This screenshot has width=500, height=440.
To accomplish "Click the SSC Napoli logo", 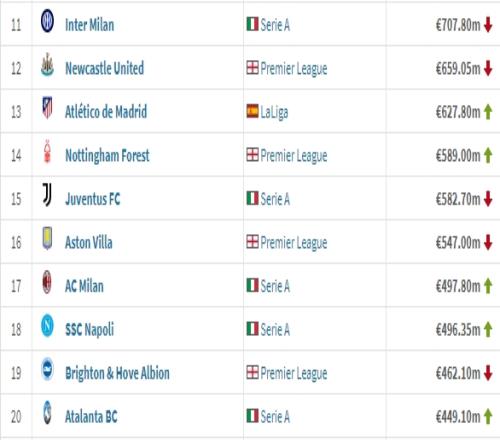I will click(x=47, y=325).
